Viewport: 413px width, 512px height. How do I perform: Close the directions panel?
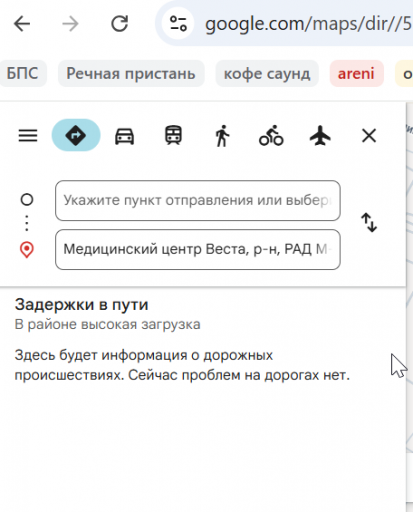(x=369, y=136)
